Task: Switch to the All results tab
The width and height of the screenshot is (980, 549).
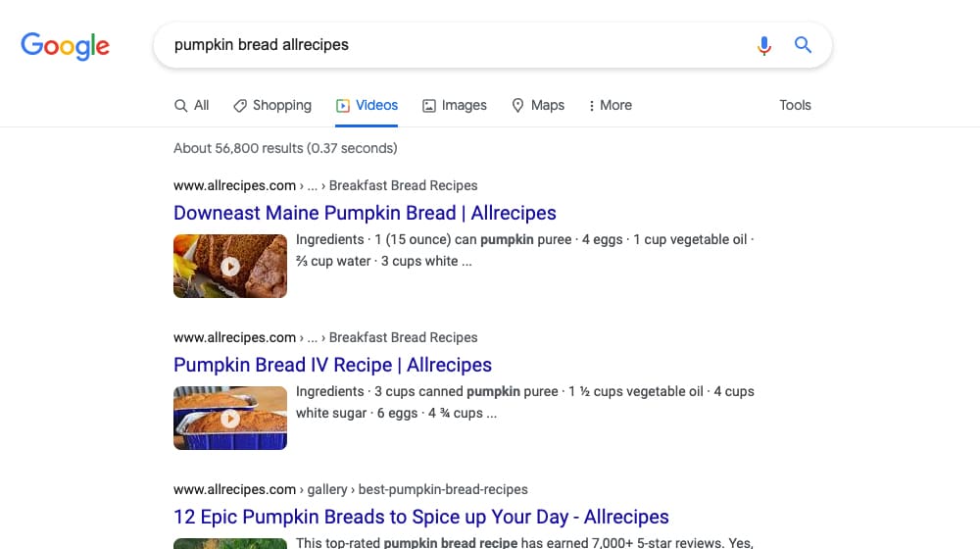Action: (x=192, y=105)
